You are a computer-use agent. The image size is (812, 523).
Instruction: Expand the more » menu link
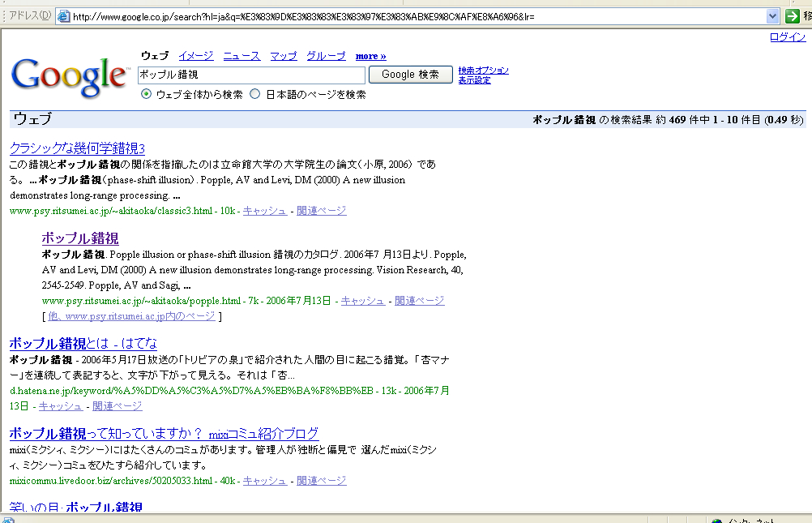click(370, 56)
